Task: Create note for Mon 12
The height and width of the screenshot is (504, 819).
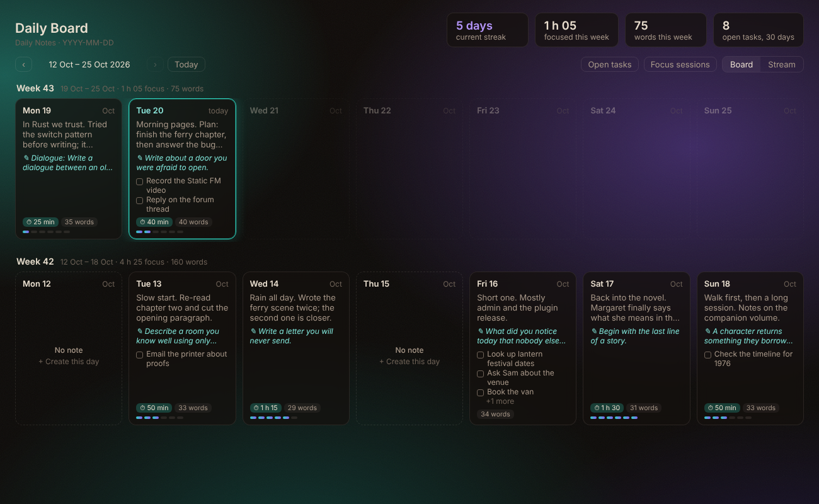Action: (x=69, y=362)
